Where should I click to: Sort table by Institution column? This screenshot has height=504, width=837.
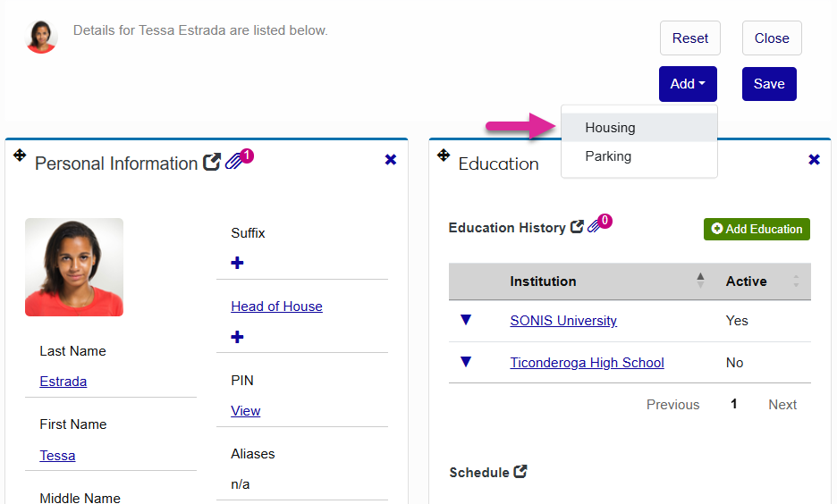pos(700,281)
